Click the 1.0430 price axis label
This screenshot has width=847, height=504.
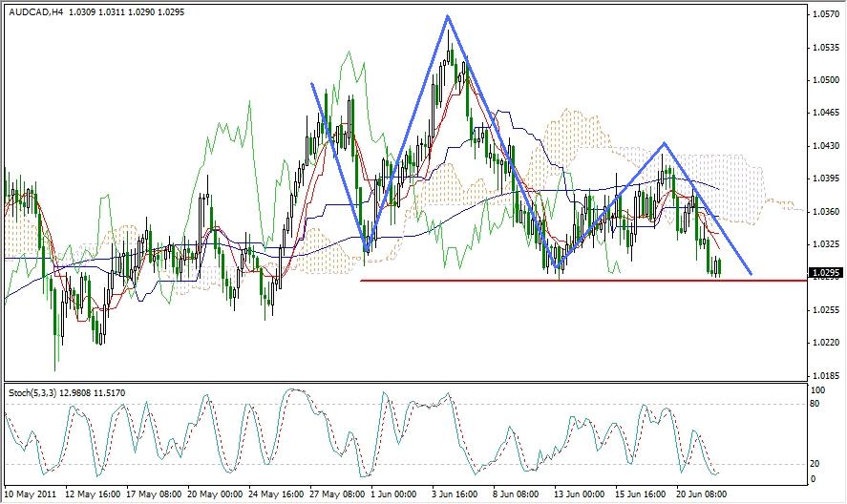825,146
